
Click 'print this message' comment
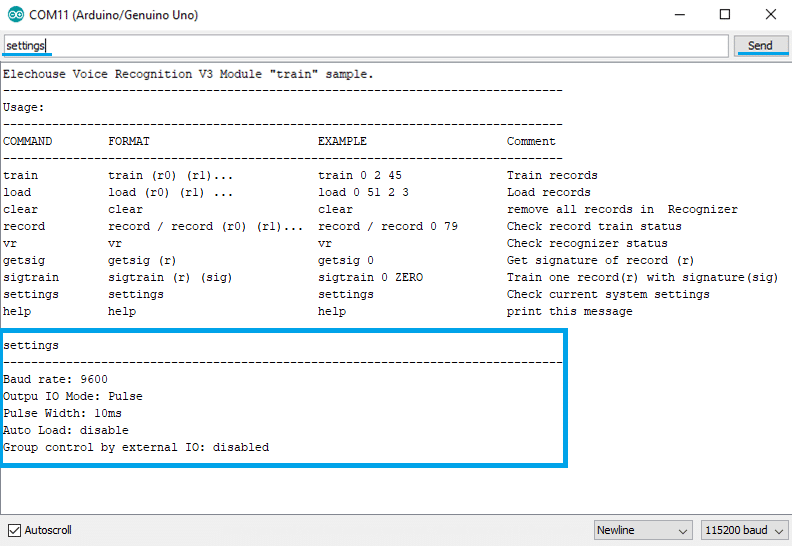click(569, 312)
